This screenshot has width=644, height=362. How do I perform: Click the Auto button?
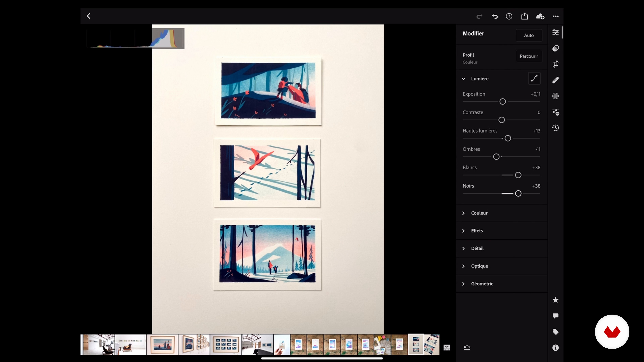pos(529,35)
